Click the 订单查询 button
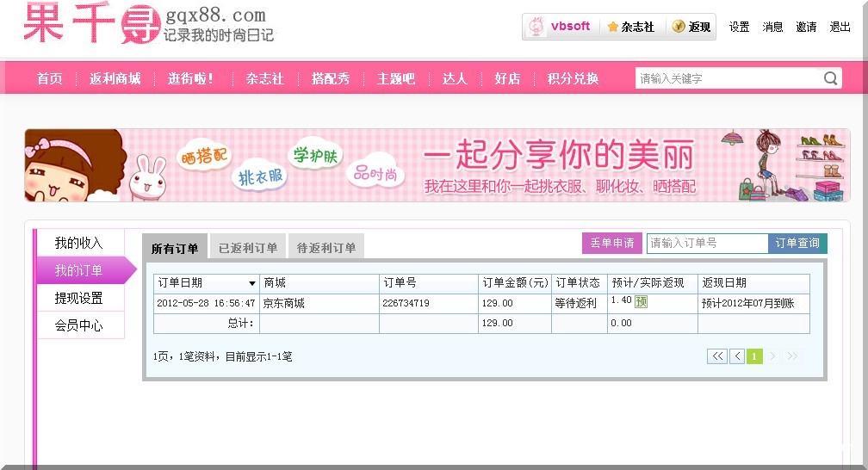The width and height of the screenshot is (868, 470). tap(797, 244)
